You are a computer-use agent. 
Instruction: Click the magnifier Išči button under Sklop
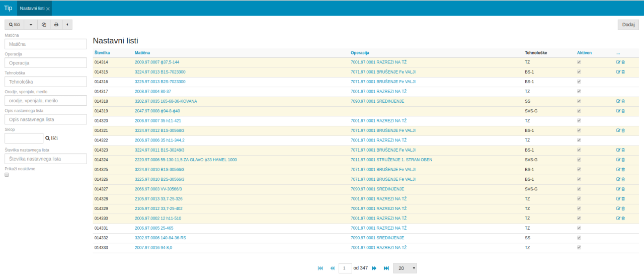tap(52, 138)
